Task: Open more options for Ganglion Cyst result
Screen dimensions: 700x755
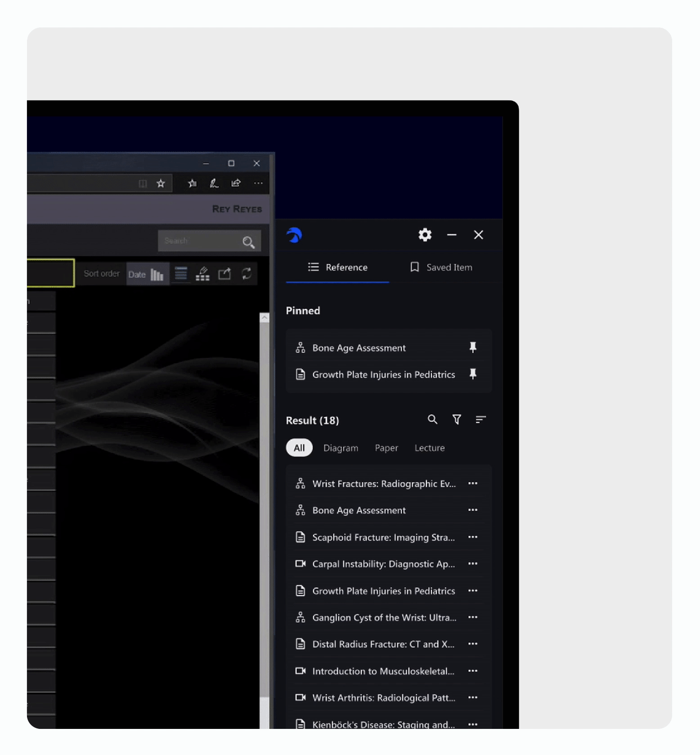Action: point(473,617)
